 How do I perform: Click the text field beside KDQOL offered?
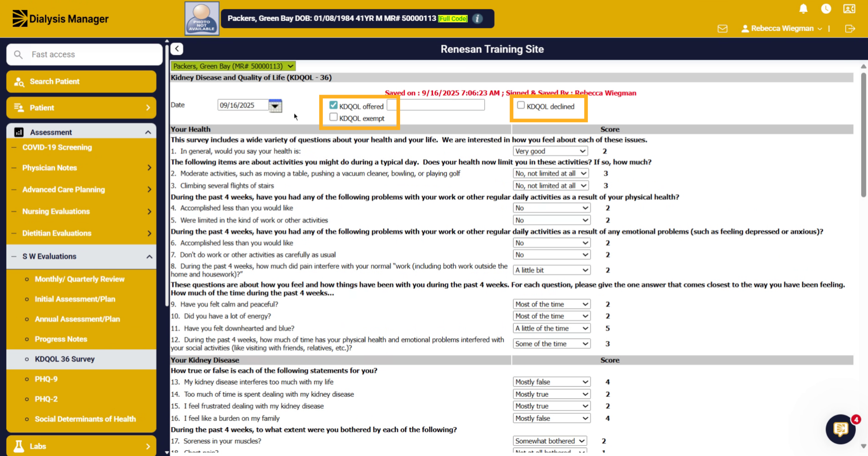click(x=435, y=105)
